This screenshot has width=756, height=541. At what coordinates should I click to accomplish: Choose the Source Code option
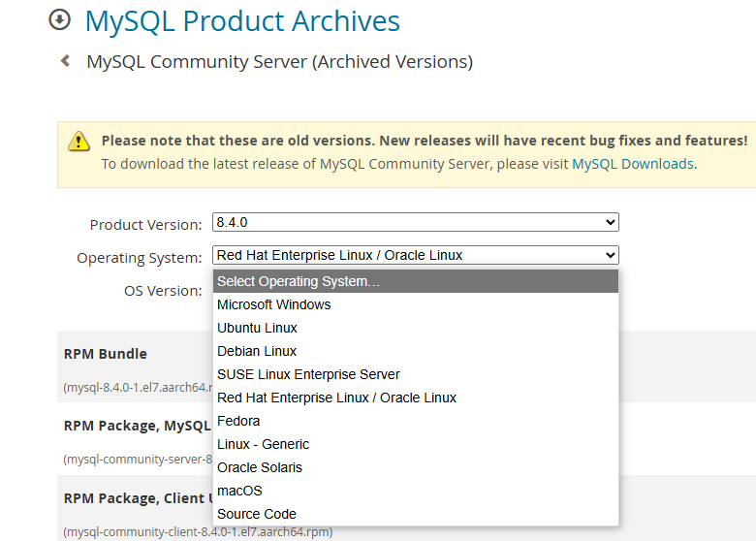click(x=257, y=514)
